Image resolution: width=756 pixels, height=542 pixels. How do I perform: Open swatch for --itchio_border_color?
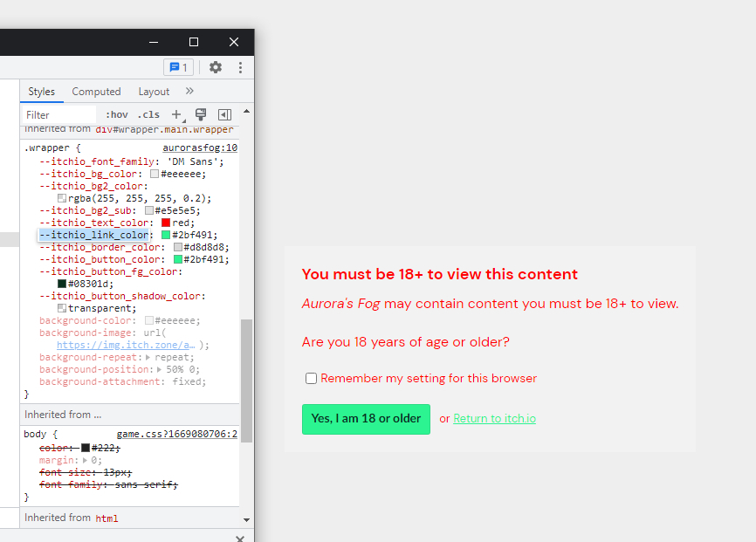coord(178,247)
